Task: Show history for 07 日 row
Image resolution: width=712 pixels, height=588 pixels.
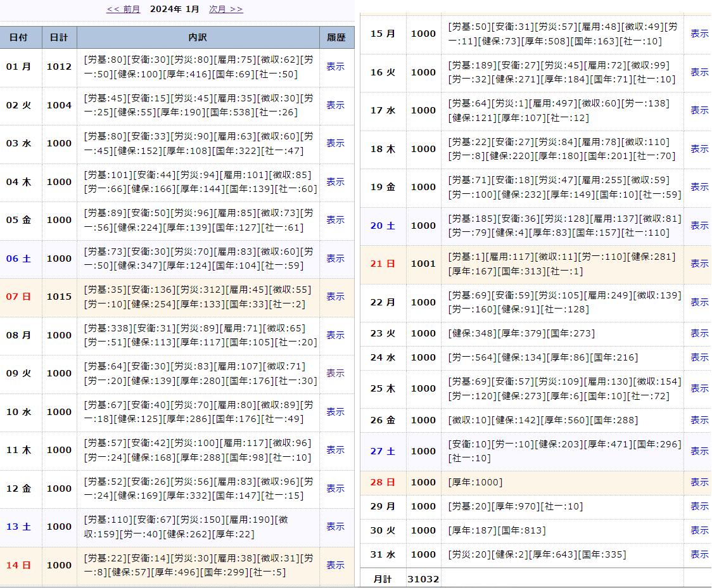Action: [335, 297]
